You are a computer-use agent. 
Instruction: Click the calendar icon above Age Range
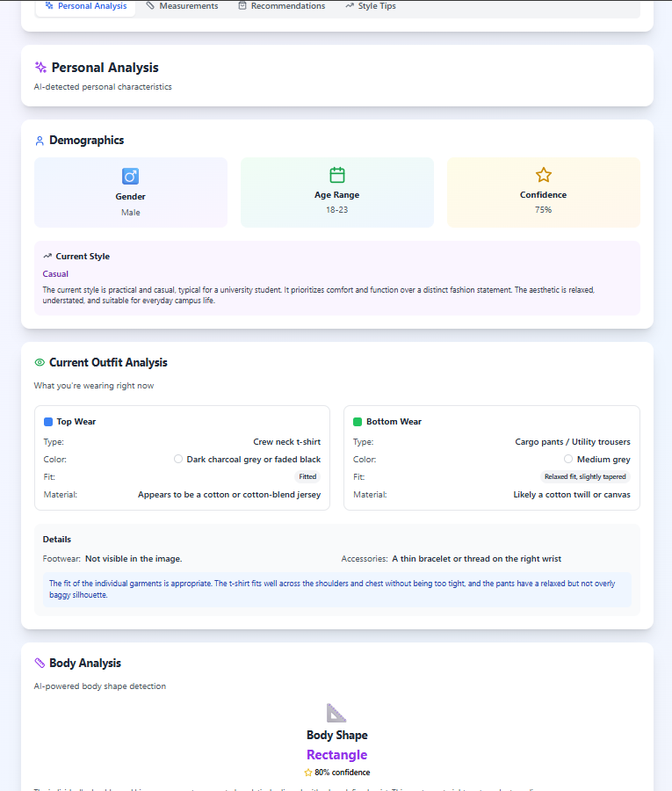[x=336, y=176]
